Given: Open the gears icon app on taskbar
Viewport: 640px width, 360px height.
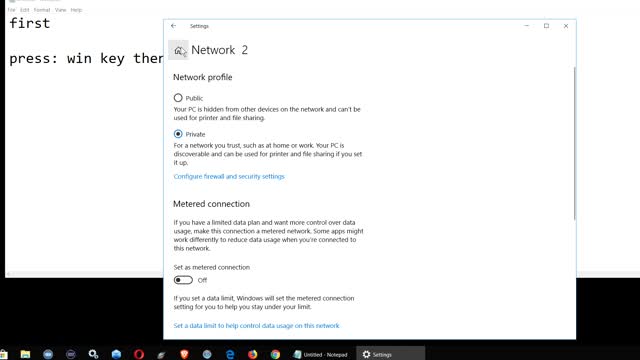Looking at the screenshot, I should (x=93, y=354).
